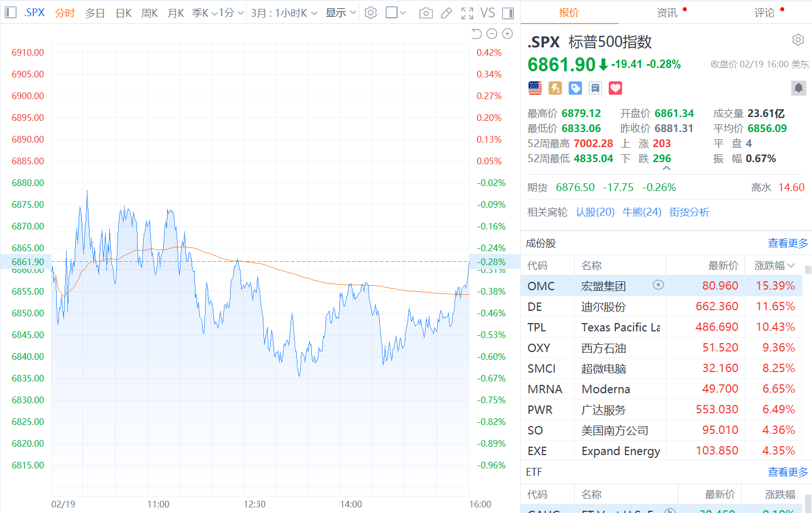This screenshot has height=513, width=812.
Task: Select the 日K daily chart tab
Action: point(123,13)
